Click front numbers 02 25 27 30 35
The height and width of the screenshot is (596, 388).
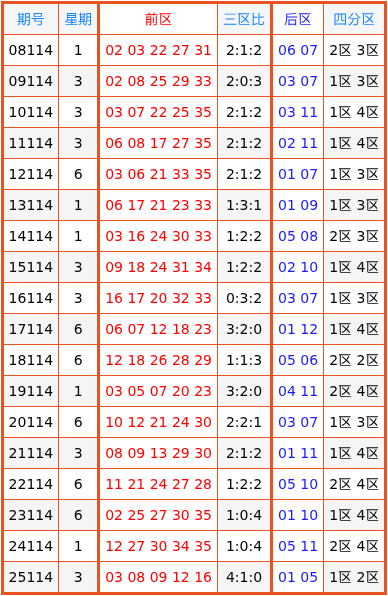tap(158, 515)
